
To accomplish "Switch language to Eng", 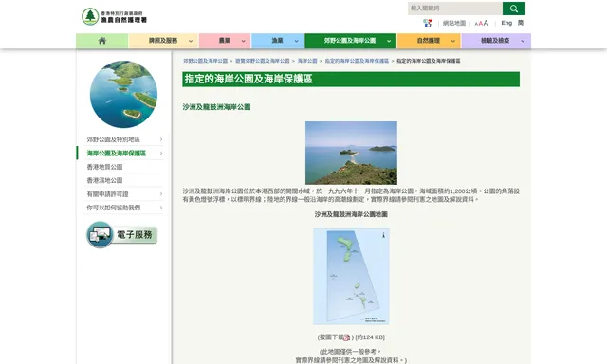I will pos(506,23).
